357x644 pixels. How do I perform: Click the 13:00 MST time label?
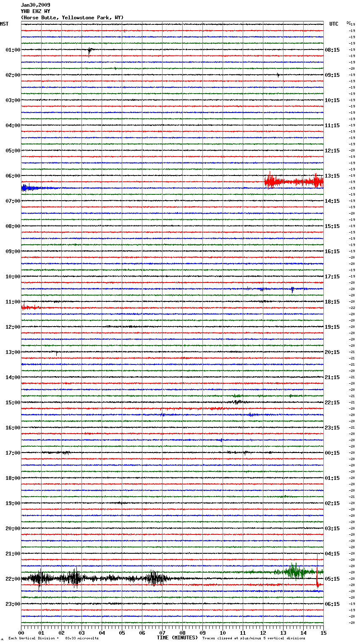(13, 352)
